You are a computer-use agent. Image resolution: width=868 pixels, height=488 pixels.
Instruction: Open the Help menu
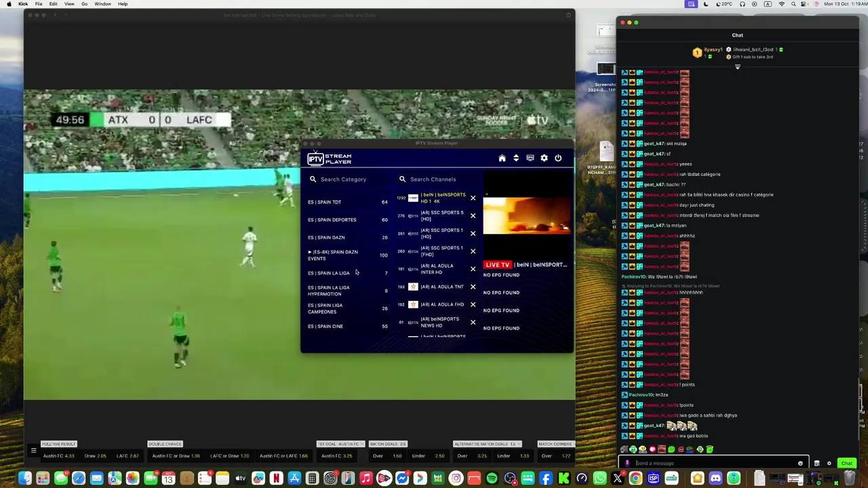tap(123, 4)
